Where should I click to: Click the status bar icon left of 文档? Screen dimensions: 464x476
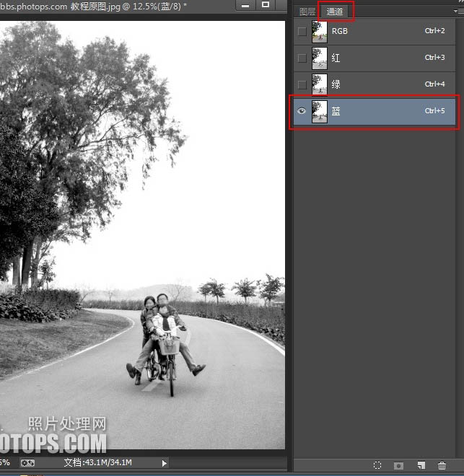click(x=27, y=462)
